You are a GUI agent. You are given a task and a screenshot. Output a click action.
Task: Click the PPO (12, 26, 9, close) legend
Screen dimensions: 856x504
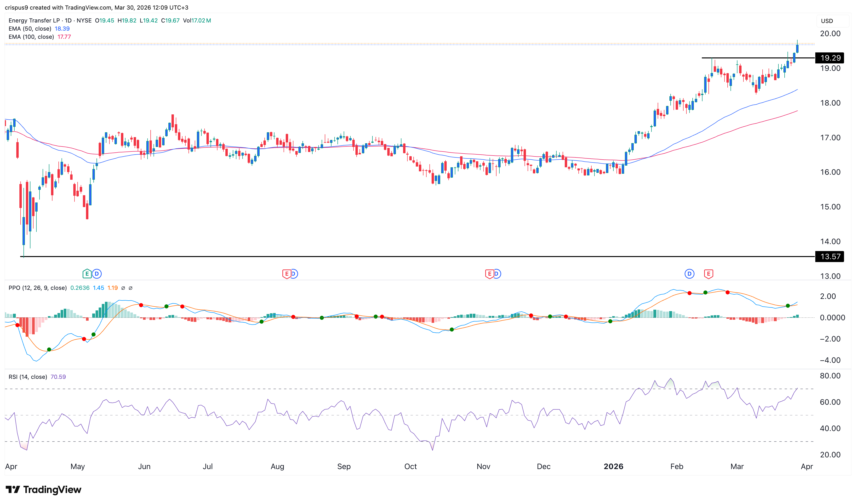tap(37, 288)
